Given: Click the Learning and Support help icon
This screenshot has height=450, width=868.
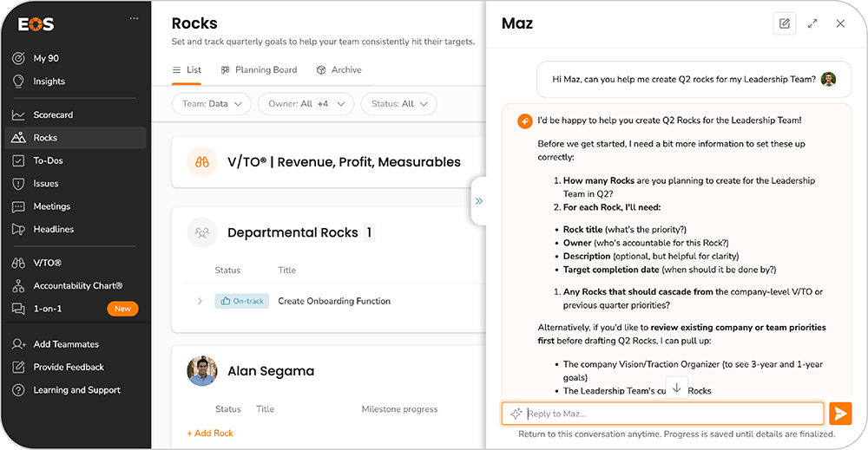Looking at the screenshot, I should [18, 390].
